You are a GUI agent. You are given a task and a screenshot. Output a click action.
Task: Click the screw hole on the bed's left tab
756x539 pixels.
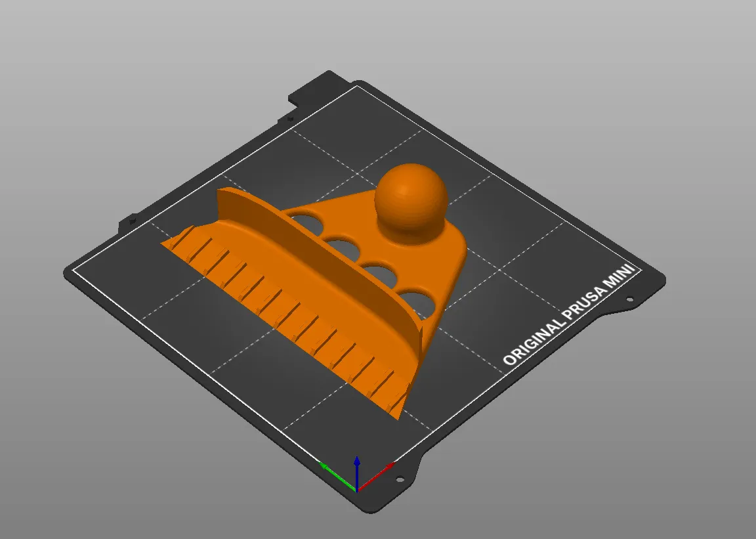(x=132, y=221)
